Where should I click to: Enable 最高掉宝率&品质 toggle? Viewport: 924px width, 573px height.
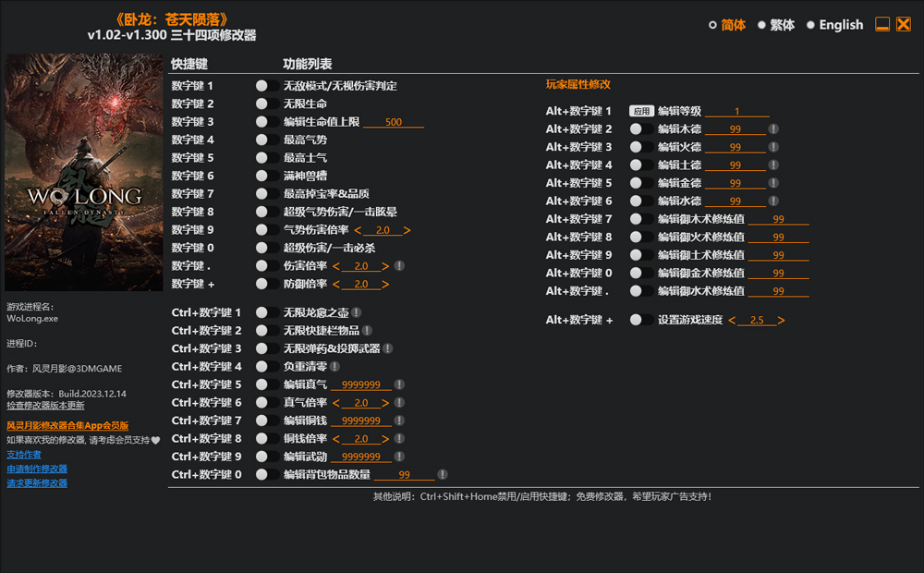pyautogui.click(x=267, y=193)
